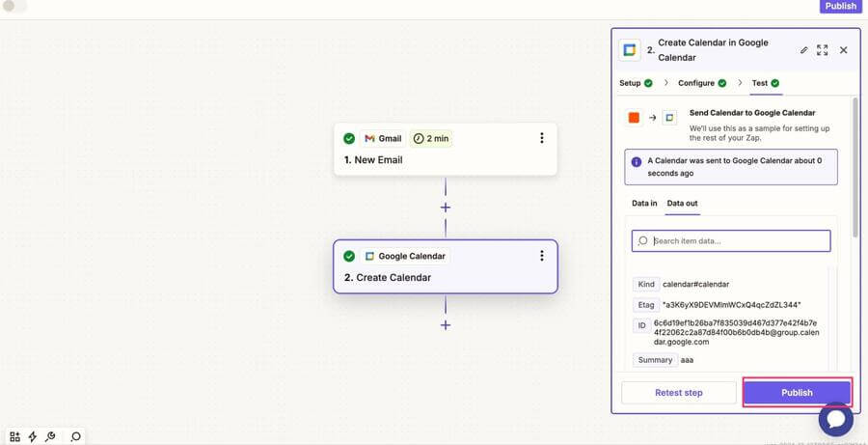868x445 pixels.
Task: Switch to the Setup tab
Action: 636,83
